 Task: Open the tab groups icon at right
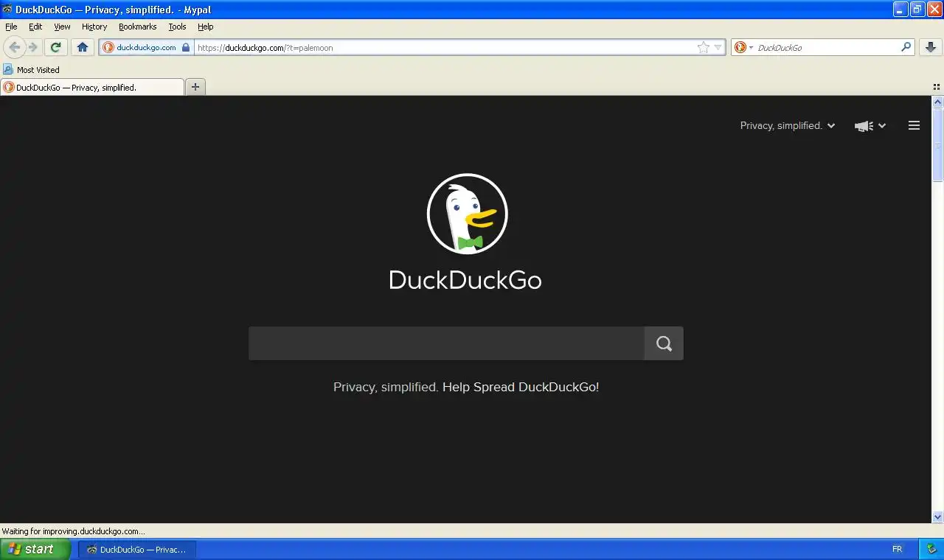[937, 87]
